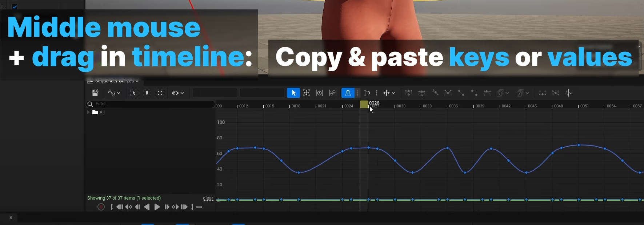The width and height of the screenshot is (644, 225).
Task: Select the All folder row
Action: pyautogui.click(x=150, y=112)
